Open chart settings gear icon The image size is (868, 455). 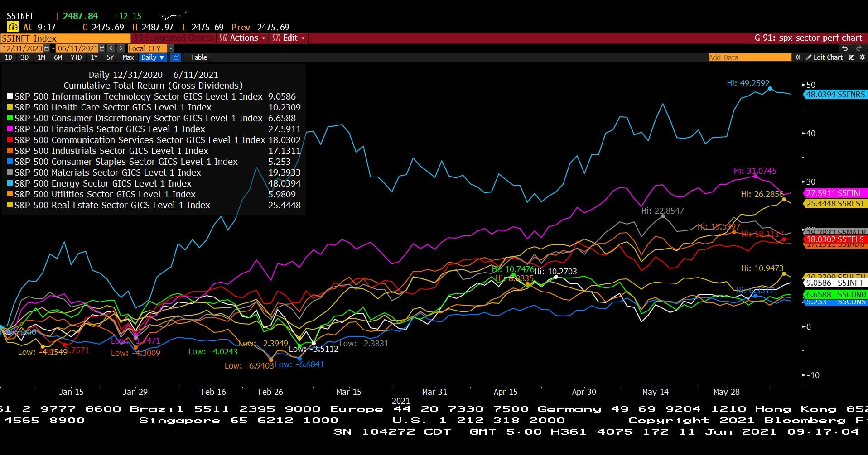click(862, 57)
